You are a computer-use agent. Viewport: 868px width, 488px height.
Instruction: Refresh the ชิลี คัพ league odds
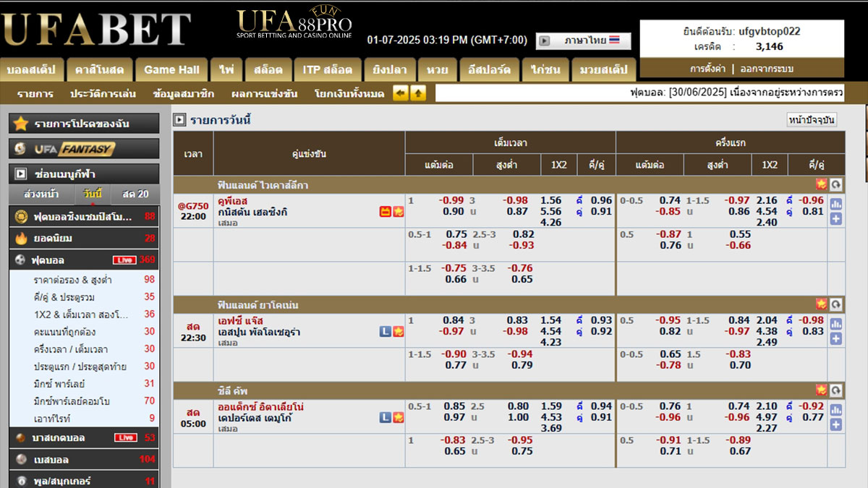point(836,390)
